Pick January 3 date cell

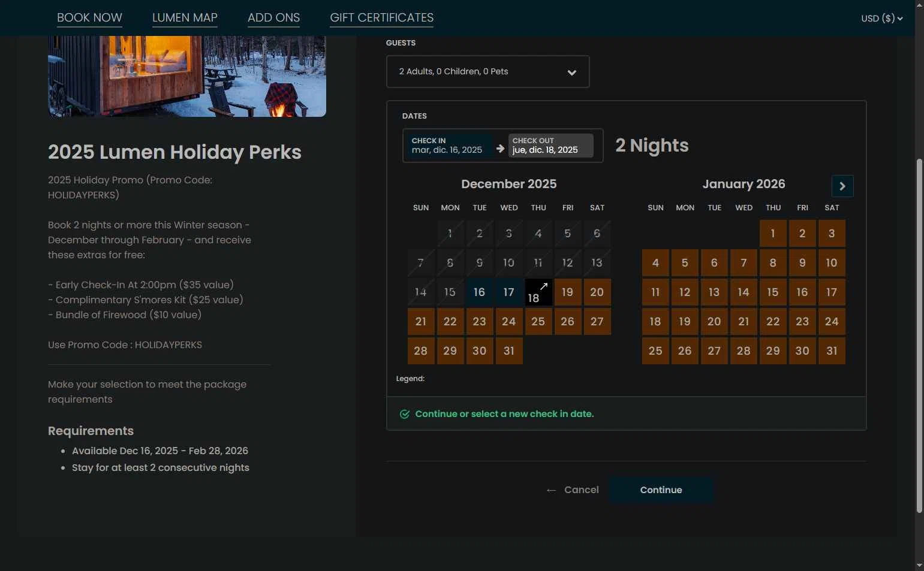click(832, 234)
